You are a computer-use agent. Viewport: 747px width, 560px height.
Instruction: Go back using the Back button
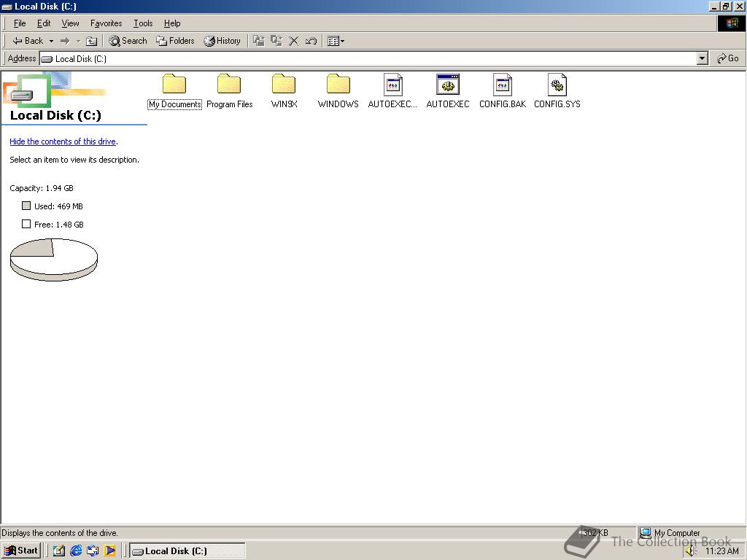pos(28,41)
